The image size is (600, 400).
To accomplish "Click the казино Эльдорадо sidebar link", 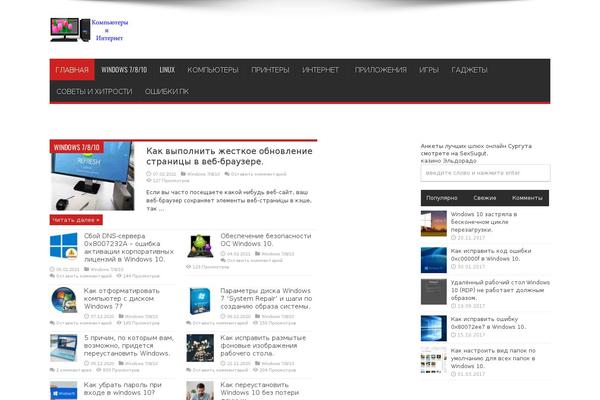I will tap(448, 161).
